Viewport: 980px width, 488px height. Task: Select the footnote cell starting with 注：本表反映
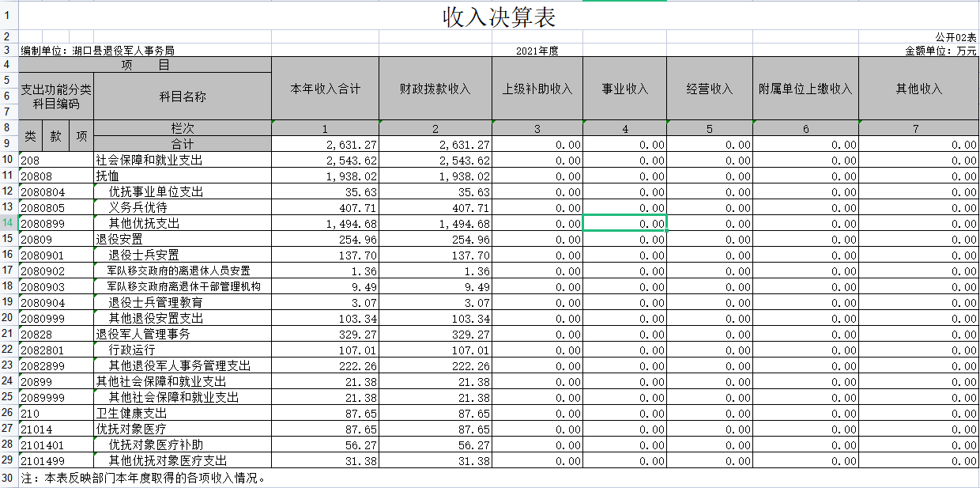tap(144, 478)
